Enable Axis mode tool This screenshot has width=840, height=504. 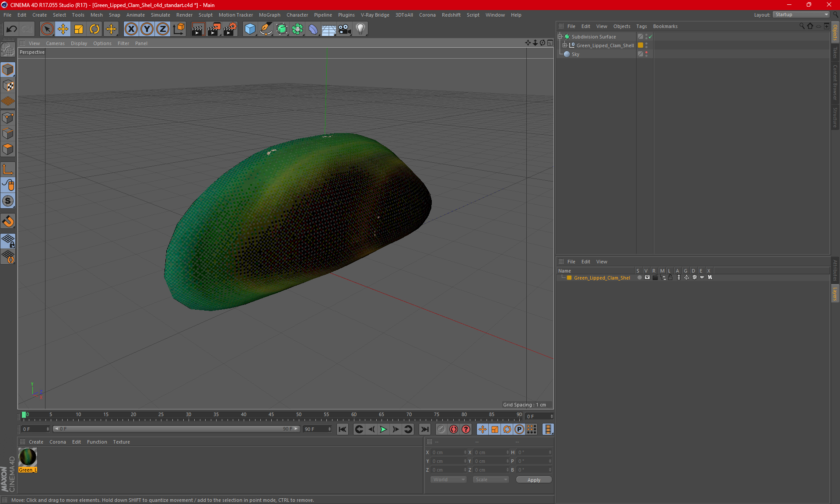8,169
